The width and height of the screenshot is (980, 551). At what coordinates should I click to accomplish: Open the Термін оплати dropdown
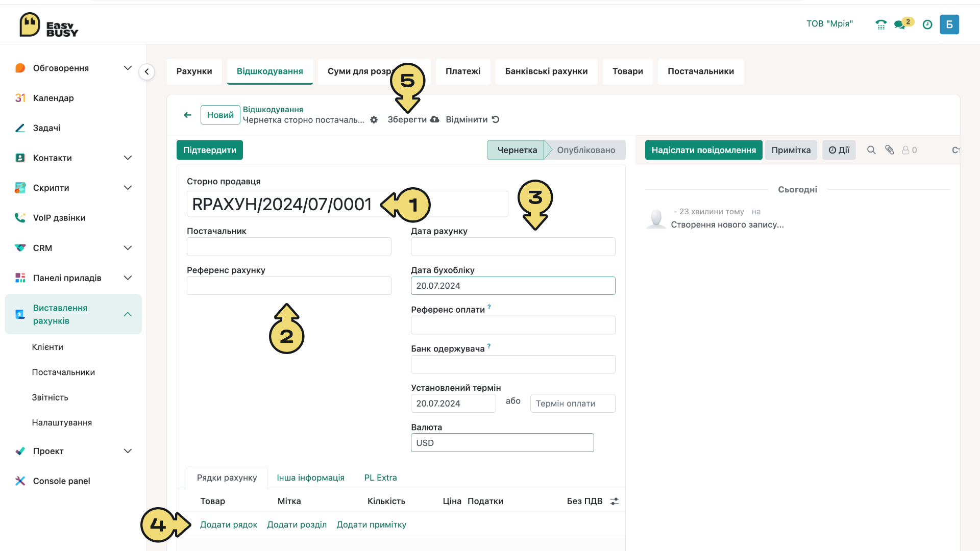(573, 404)
